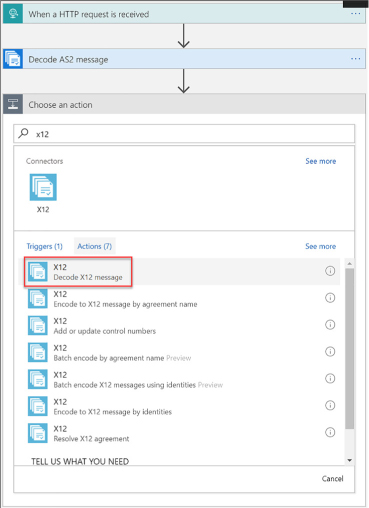Click the HTTP request trigger icon
Viewport: 369px width, 508px height.
click(x=13, y=14)
